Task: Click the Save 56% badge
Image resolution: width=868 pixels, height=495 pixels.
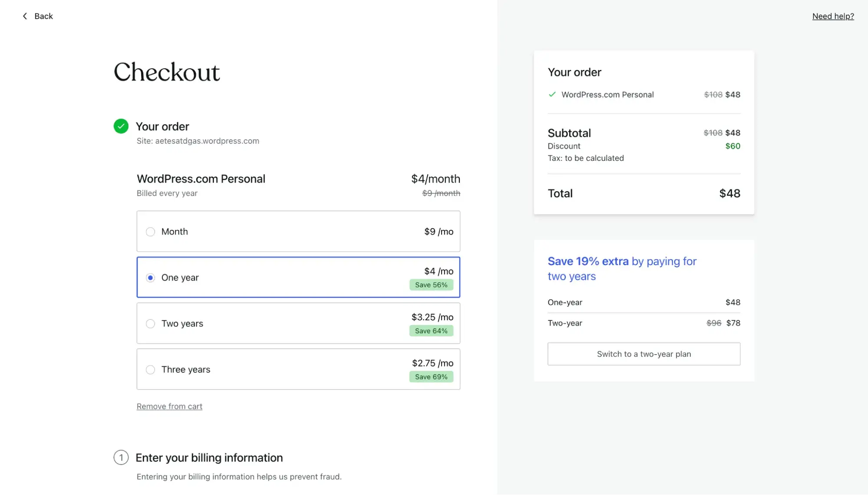Action: click(x=431, y=285)
